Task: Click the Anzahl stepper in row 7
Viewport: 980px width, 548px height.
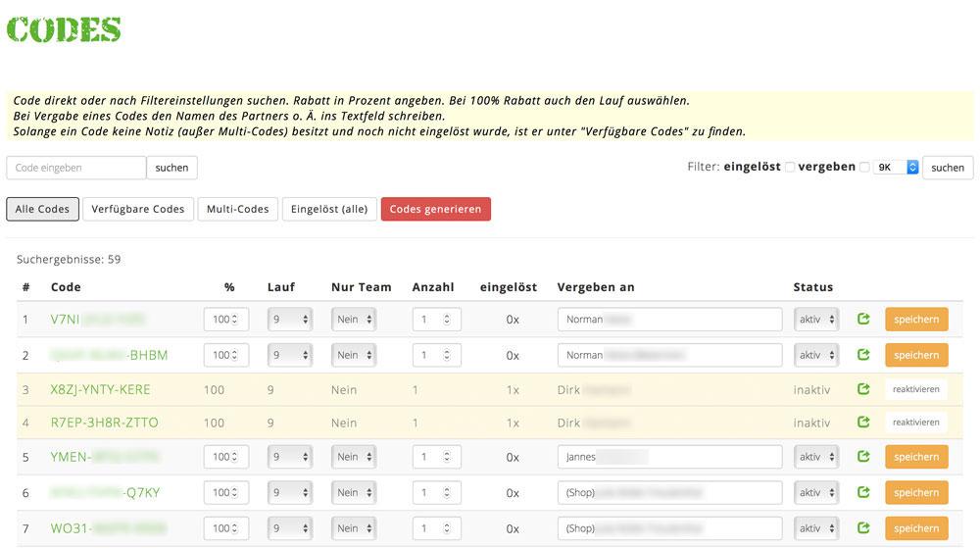Action: [446, 528]
